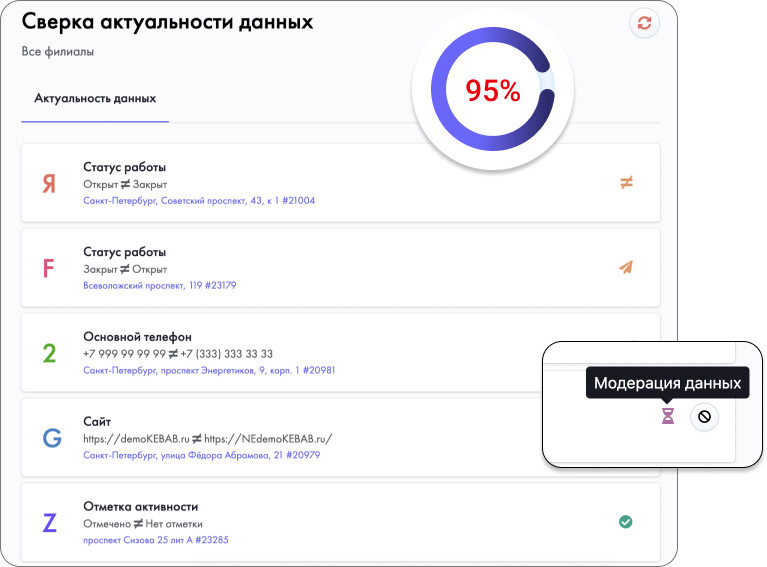The image size is (767, 567).
Task: Click the Google G icon
Action: point(52,438)
